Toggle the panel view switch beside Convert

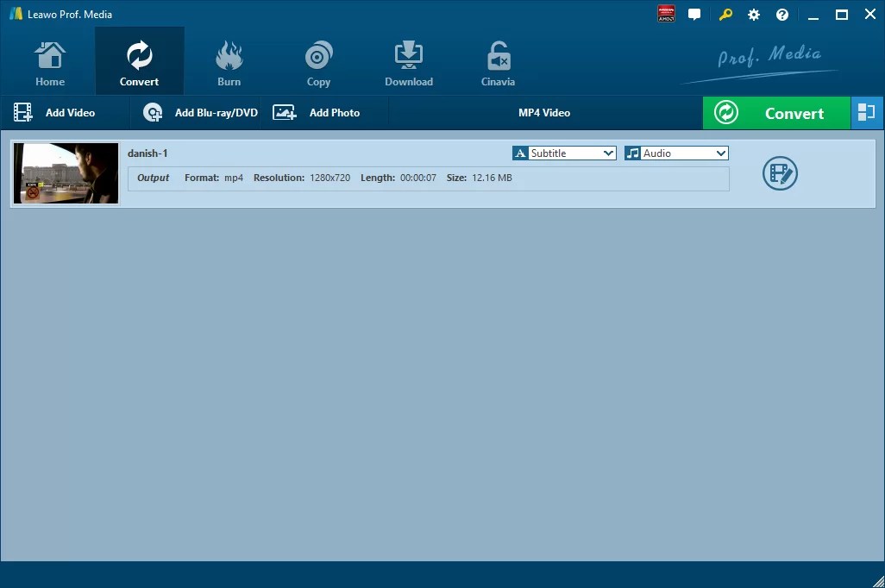pyautogui.click(x=867, y=112)
